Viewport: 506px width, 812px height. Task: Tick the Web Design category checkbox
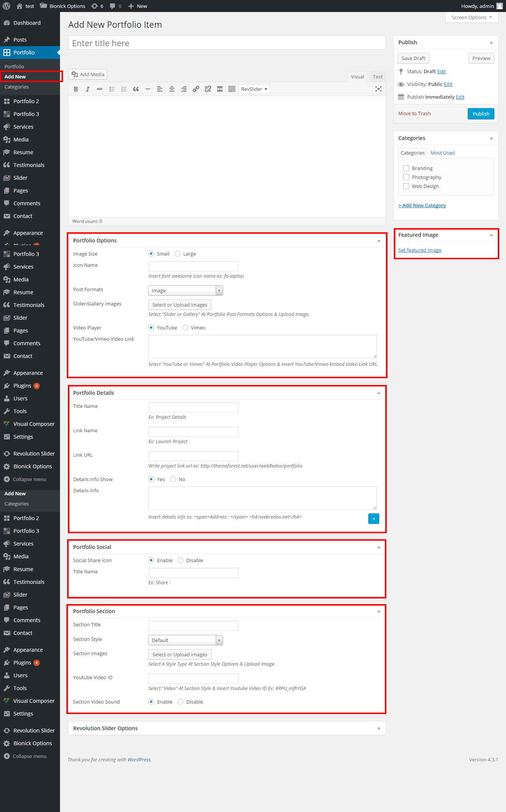[406, 186]
